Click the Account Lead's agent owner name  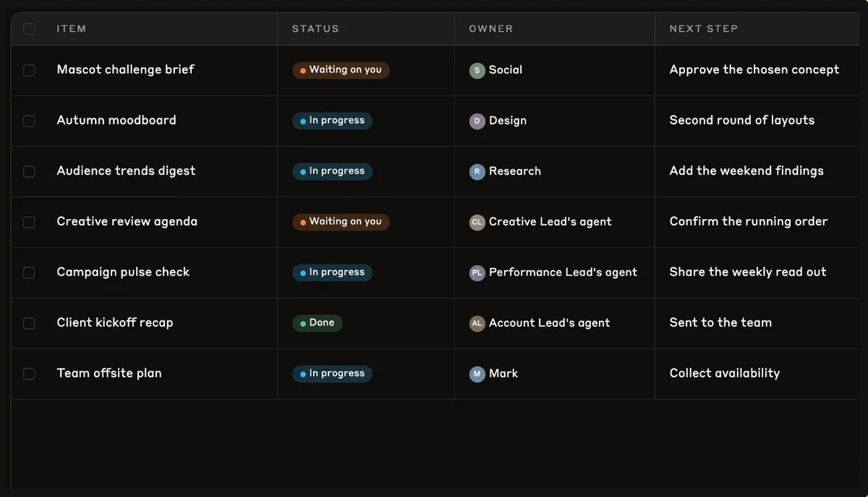(550, 323)
